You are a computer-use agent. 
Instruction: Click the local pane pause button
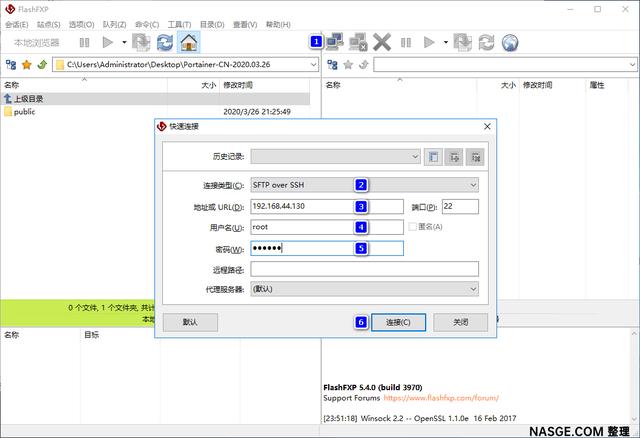coord(84,42)
